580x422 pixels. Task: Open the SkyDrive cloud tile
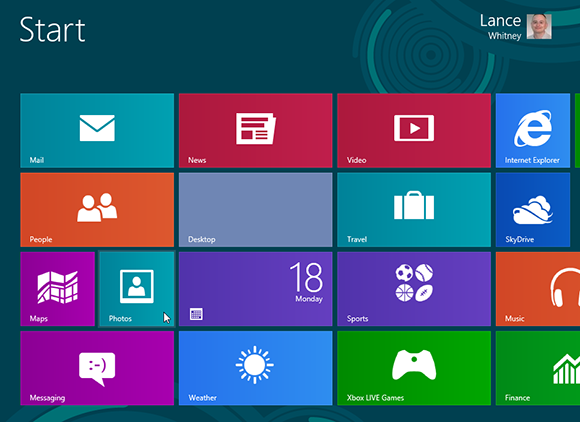point(533,210)
